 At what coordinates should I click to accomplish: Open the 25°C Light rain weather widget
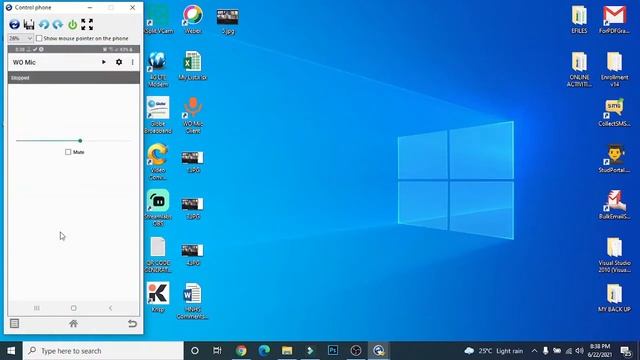494,351
